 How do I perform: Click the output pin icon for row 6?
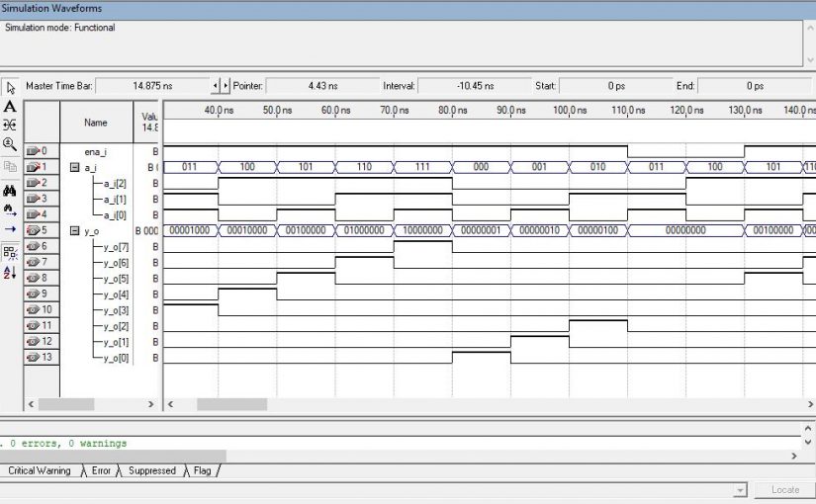(x=34, y=246)
